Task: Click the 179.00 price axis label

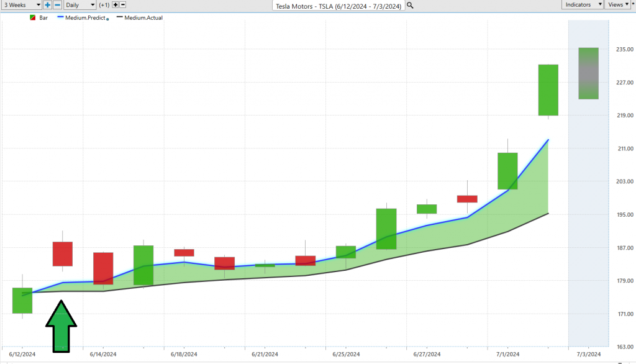Action: tap(625, 281)
